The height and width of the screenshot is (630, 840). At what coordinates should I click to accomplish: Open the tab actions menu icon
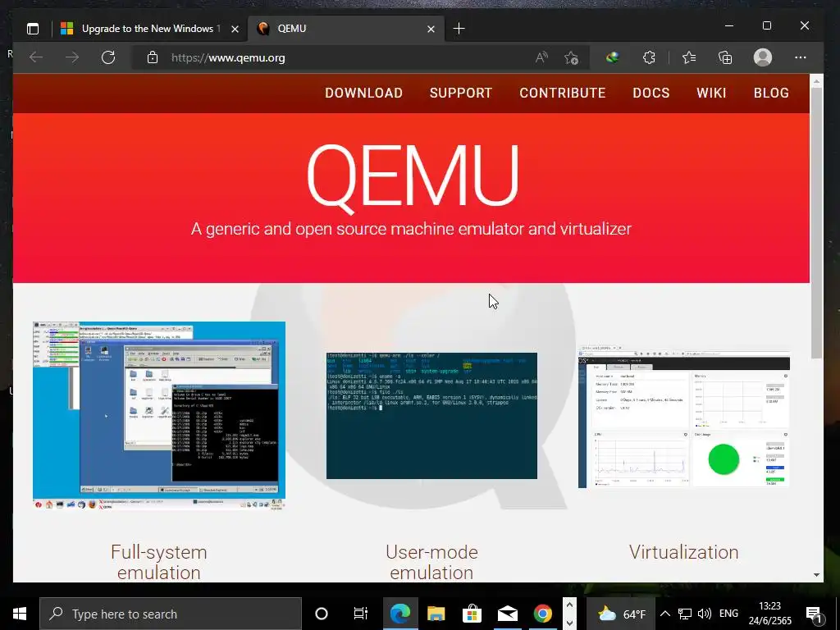click(33, 29)
